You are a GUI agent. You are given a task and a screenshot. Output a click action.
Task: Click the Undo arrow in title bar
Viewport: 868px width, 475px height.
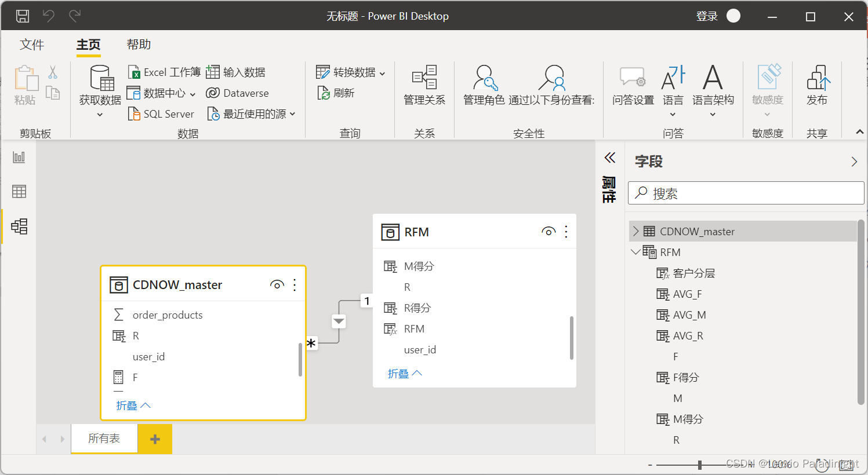pos(49,16)
